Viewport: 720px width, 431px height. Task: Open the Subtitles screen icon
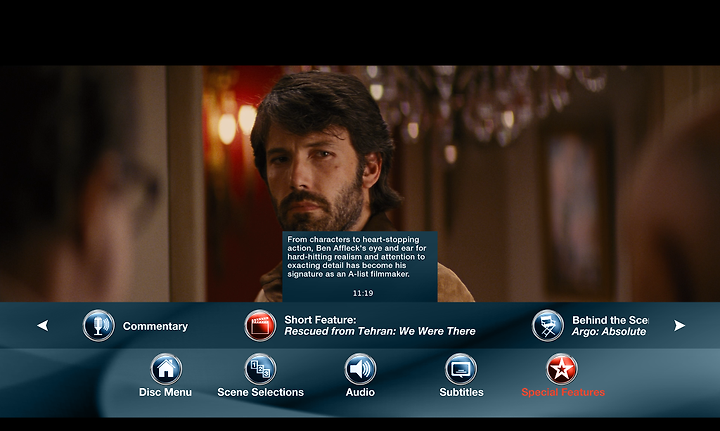[x=461, y=369]
